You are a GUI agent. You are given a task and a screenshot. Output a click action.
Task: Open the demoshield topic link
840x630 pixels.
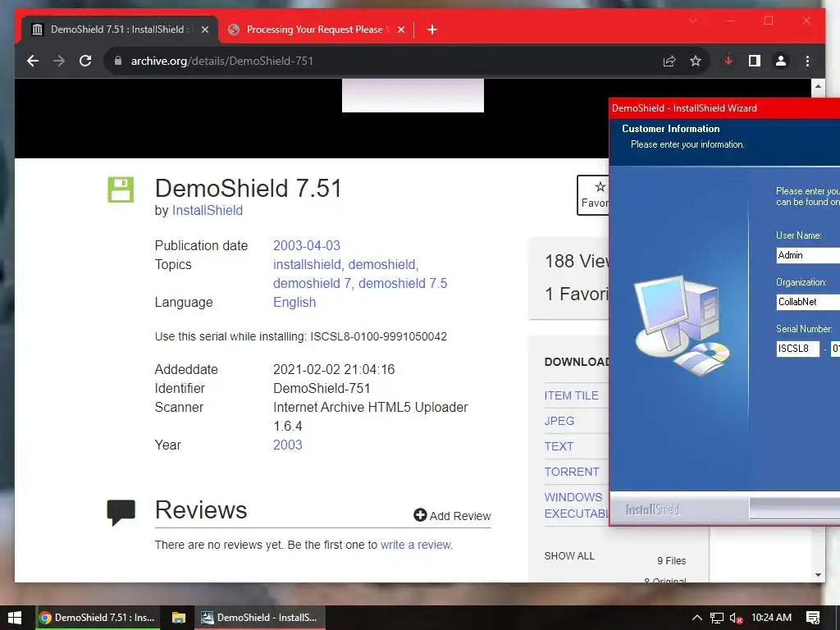(381, 265)
